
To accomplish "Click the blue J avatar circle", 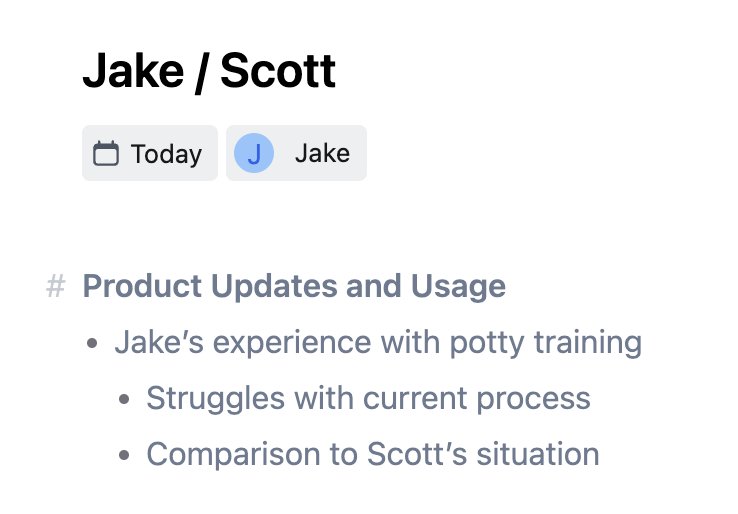I will 254,153.
